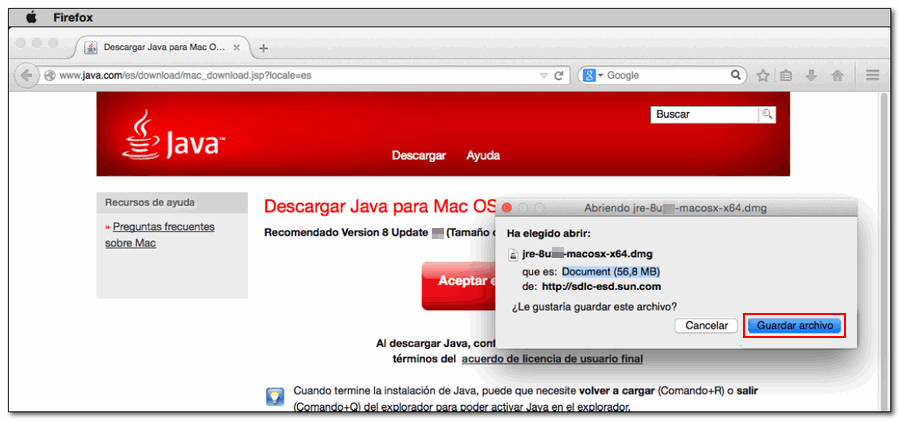
Task: Open the URL bar history dropdown arrow
Action: click(543, 75)
